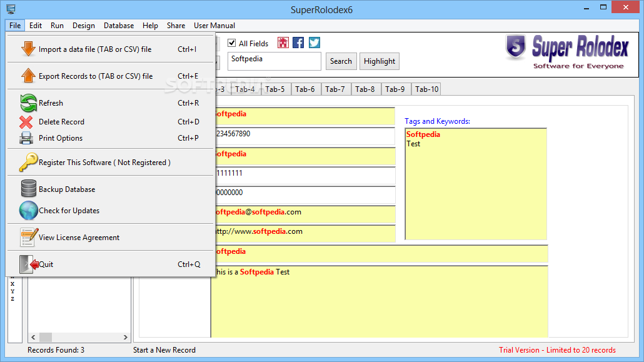Toggle the All Fields checkbox

(x=231, y=43)
